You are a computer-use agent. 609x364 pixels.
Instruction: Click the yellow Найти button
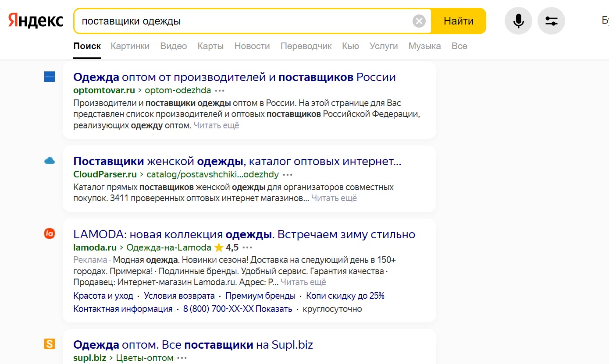click(x=459, y=21)
